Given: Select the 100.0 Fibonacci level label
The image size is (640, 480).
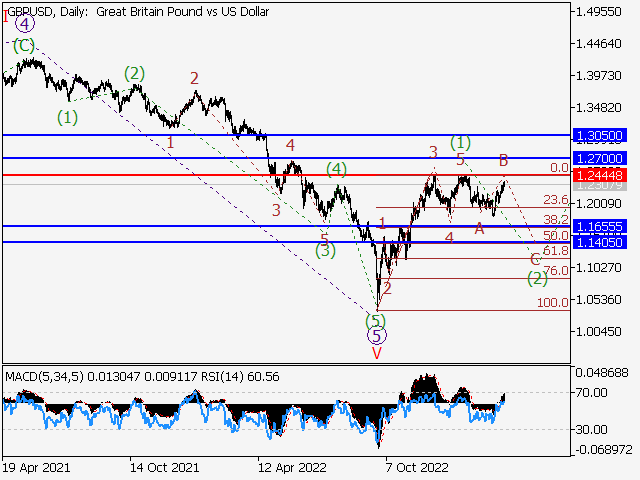Looking at the screenshot, I should (553, 302).
